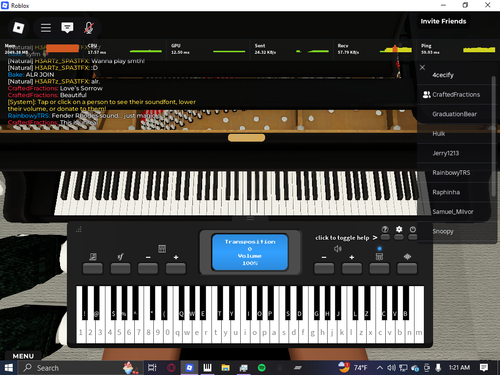Play the black key labeled !
500x375 pixels.
coord(85,303)
